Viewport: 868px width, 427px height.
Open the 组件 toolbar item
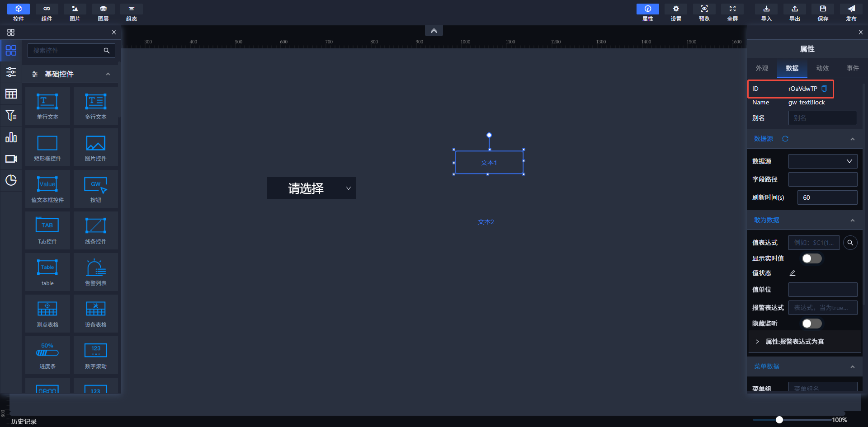coord(47,13)
